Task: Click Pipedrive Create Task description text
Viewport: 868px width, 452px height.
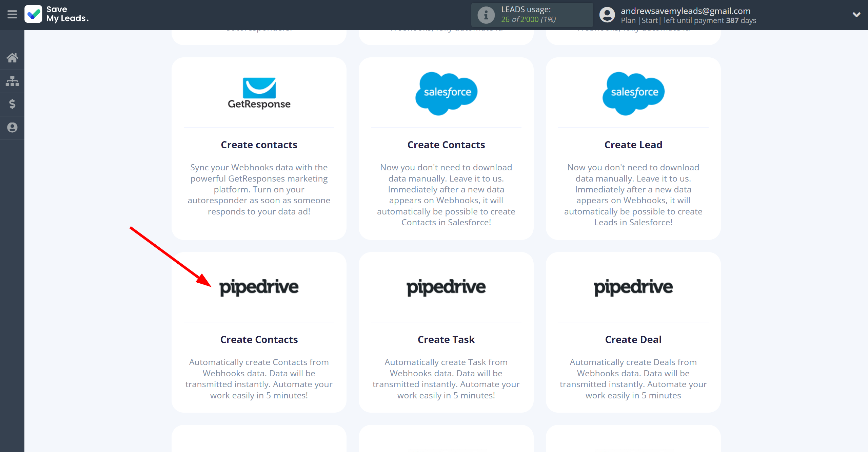Action: (446, 379)
